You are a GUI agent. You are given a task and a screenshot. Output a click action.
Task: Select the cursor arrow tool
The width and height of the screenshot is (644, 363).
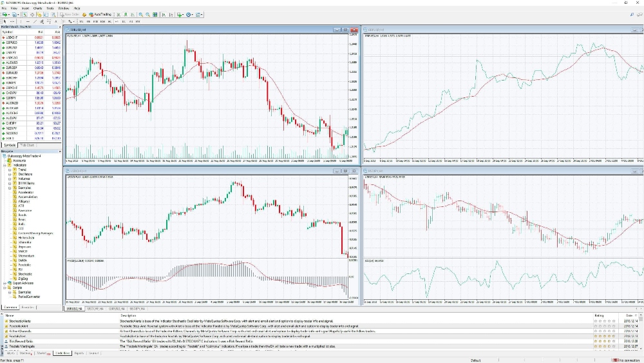pyautogui.click(x=4, y=21)
